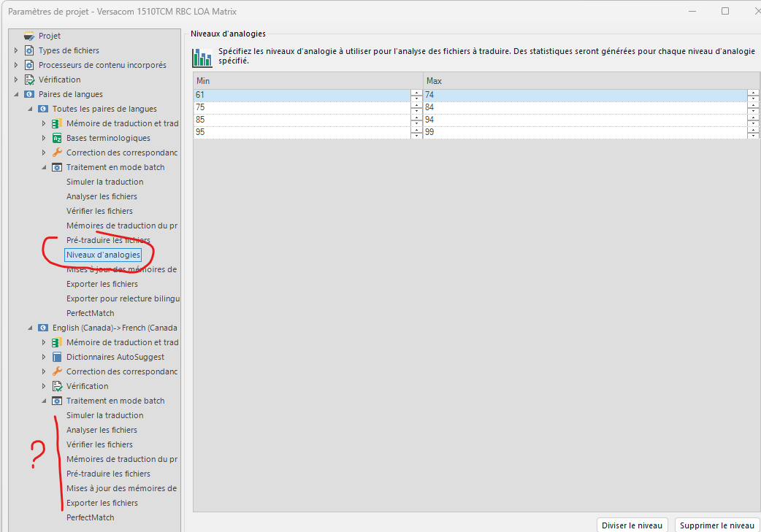
Task: Click the Projet icon in the tree
Action: click(x=29, y=36)
